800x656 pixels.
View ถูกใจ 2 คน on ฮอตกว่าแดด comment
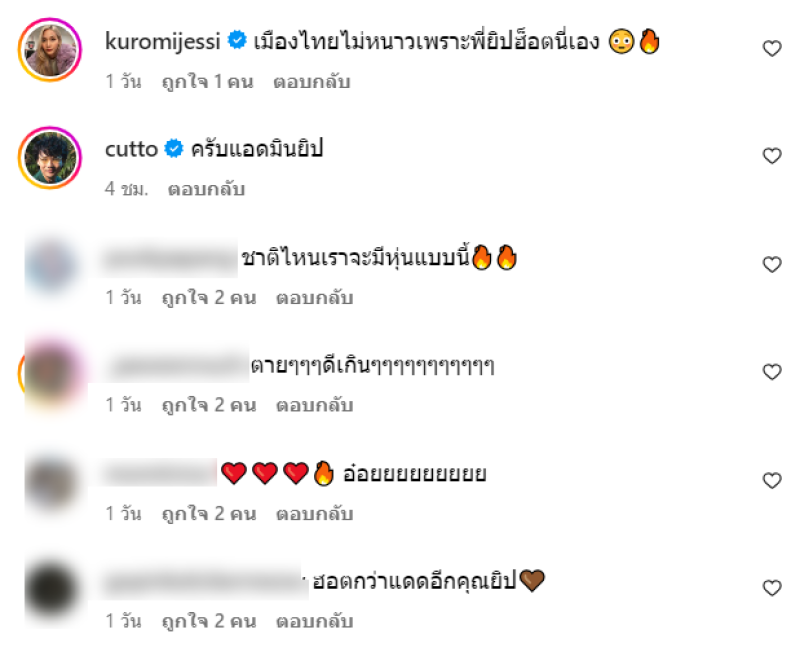[x=209, y=621]
